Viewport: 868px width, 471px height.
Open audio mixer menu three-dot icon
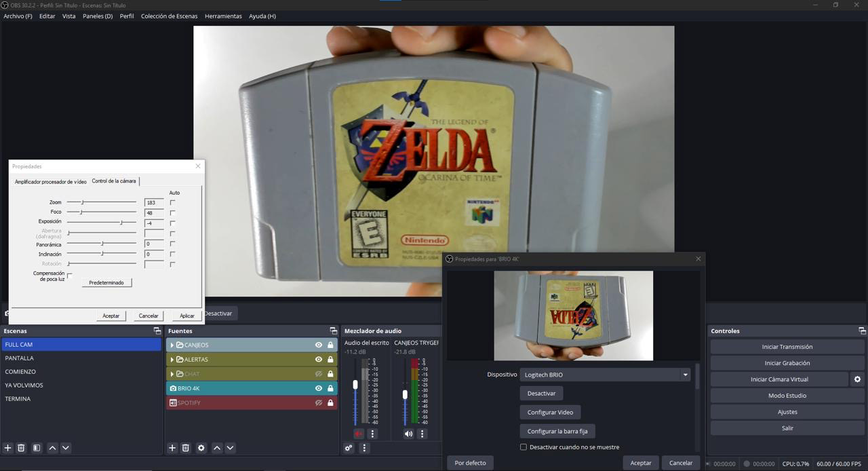pyautogui.click(x=364, y=448)
